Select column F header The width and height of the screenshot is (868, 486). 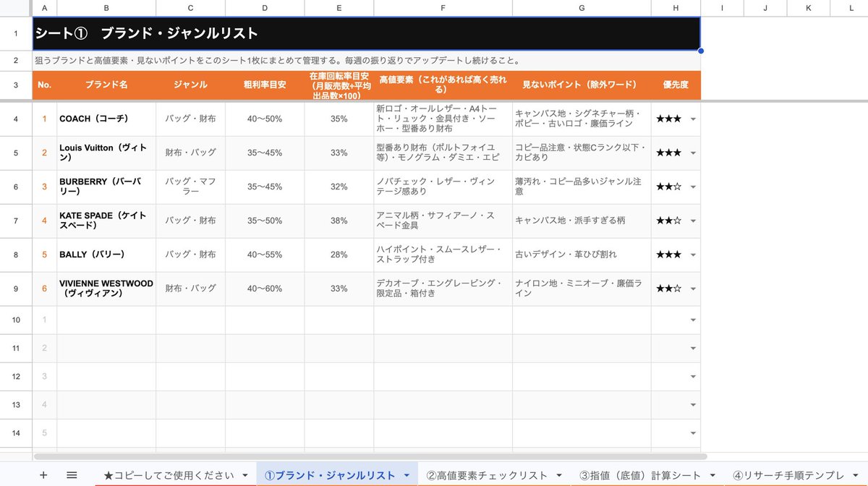pos(443,8)
